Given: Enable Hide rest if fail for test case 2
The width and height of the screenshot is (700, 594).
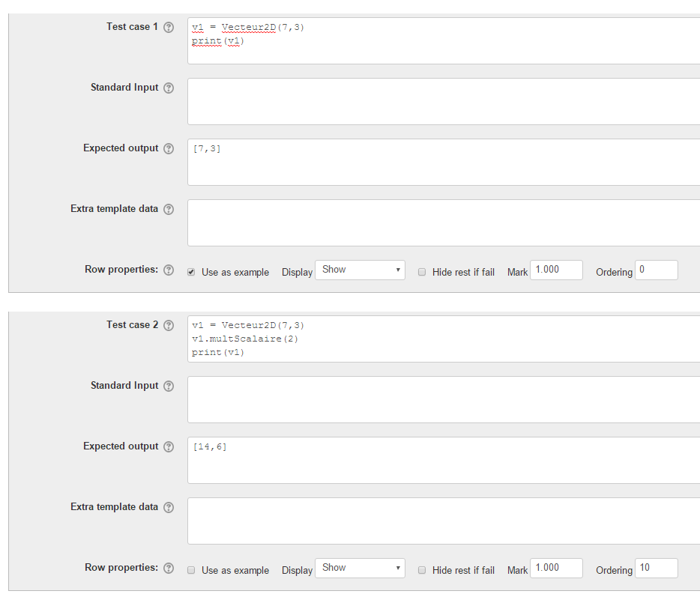Looking at the screenshot, I should [421, 570].
